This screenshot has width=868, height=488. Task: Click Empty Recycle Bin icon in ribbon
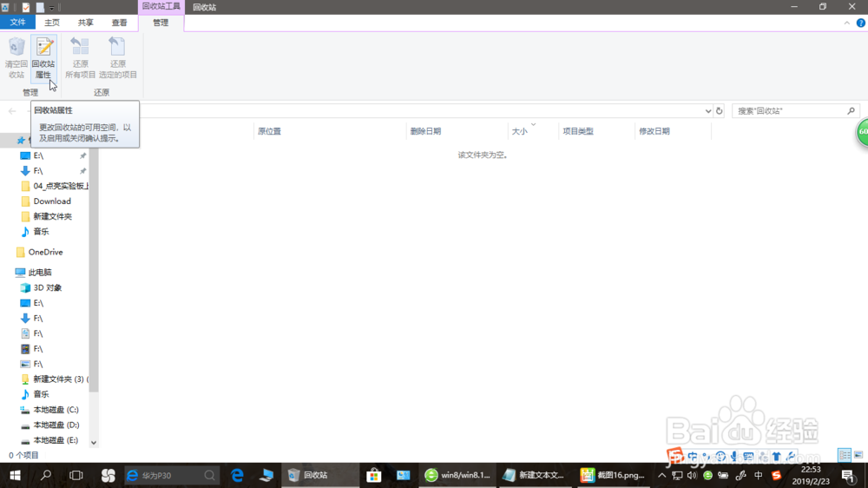tap(16, 57)
